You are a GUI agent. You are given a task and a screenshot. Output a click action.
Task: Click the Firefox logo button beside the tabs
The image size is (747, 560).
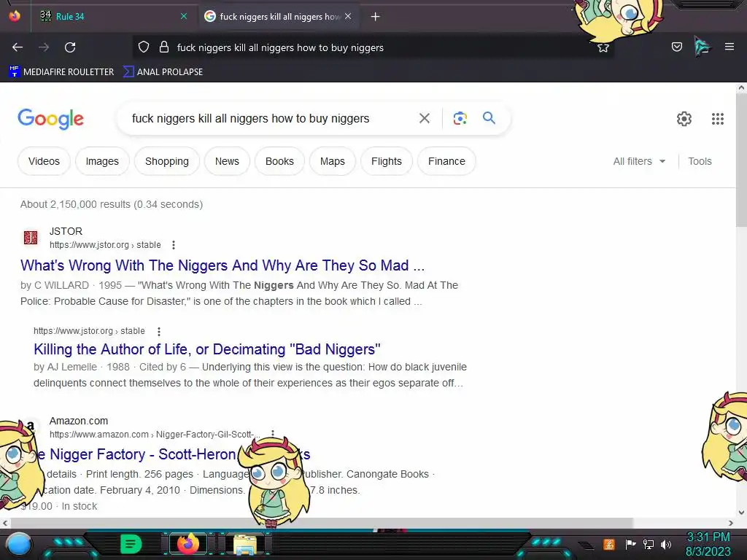point(15,16)
